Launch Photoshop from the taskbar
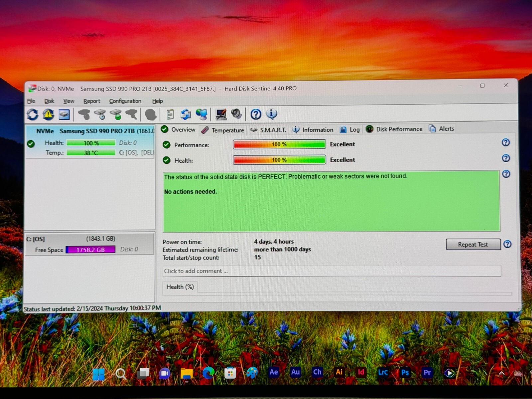The width and height of the screenshot is (532, 399). 405,373
